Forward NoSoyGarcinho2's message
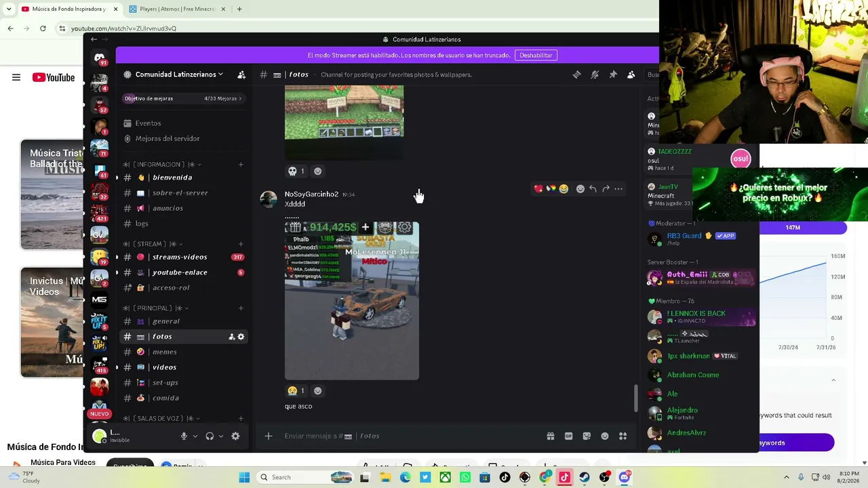This screenshot has width=868, height=488. [606, 189]
